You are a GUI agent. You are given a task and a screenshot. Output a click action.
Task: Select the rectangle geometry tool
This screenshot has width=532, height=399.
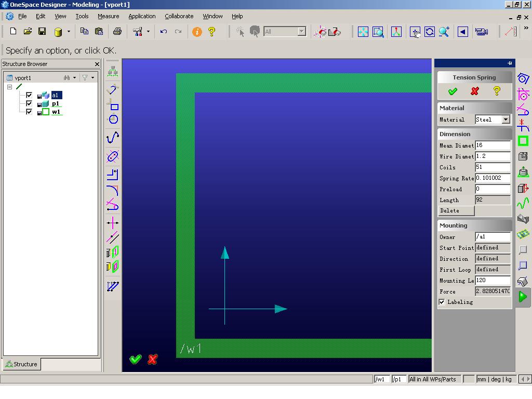coord(113,105)
